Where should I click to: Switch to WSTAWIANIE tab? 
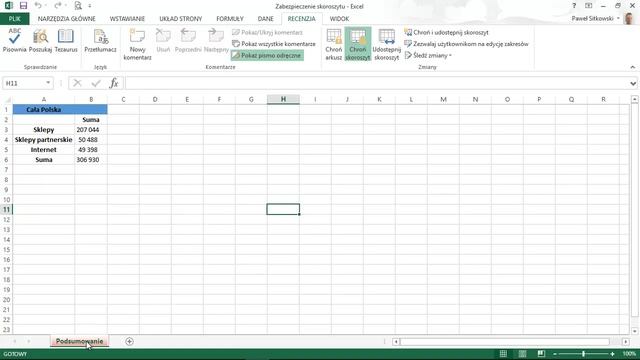tap(127, 19)
